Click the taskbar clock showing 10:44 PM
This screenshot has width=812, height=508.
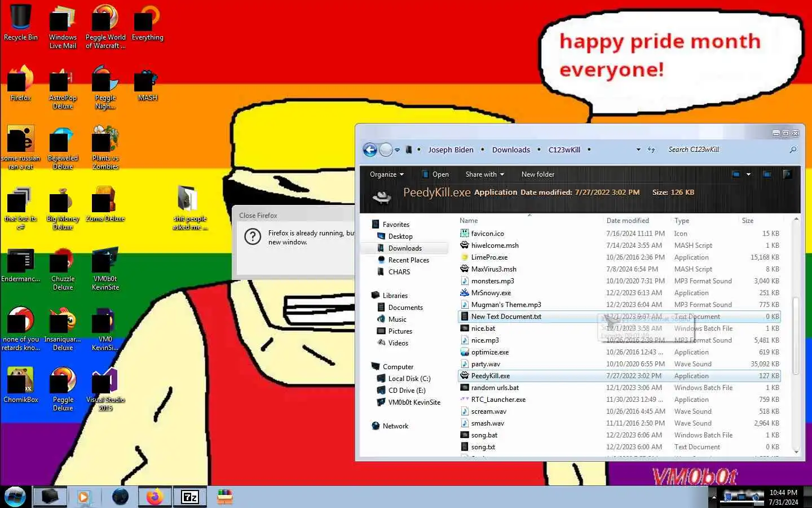point(783,497)
